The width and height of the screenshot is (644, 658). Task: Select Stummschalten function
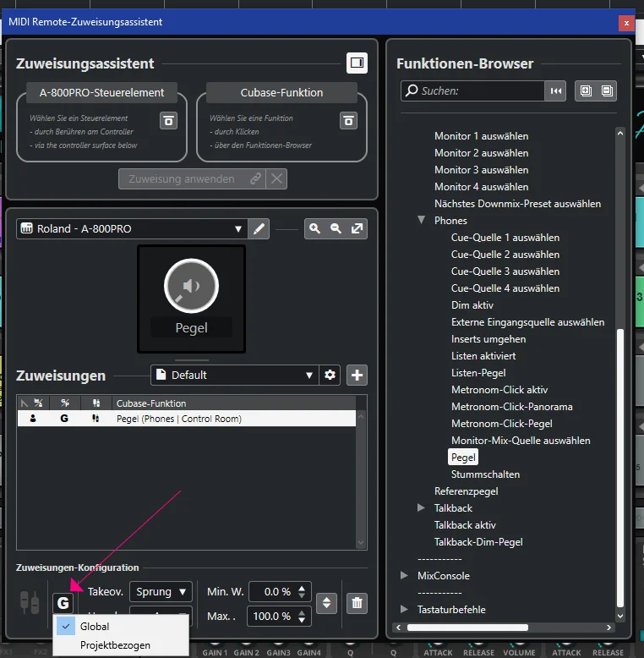(x=485, y=474)
